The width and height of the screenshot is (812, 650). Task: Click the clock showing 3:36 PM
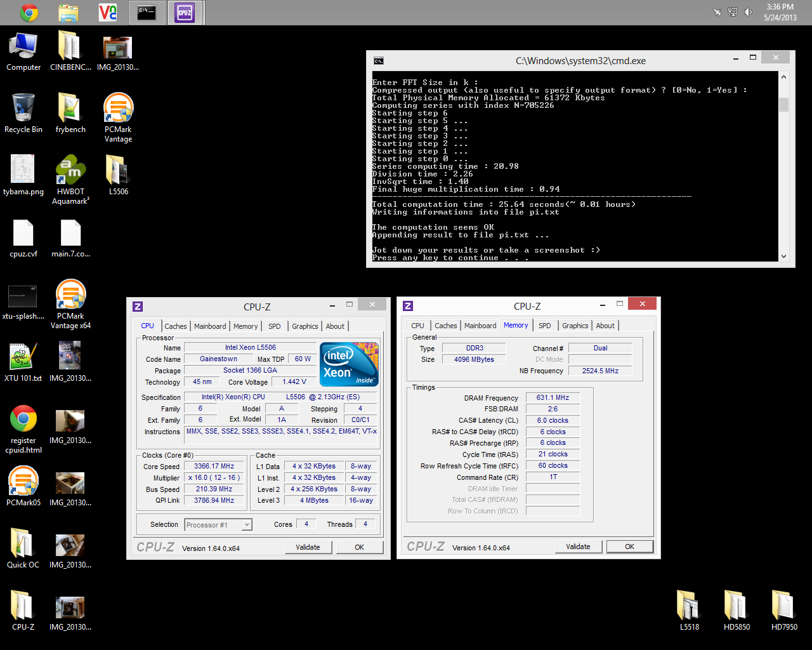pyautogui.click(x=780, y=7)
